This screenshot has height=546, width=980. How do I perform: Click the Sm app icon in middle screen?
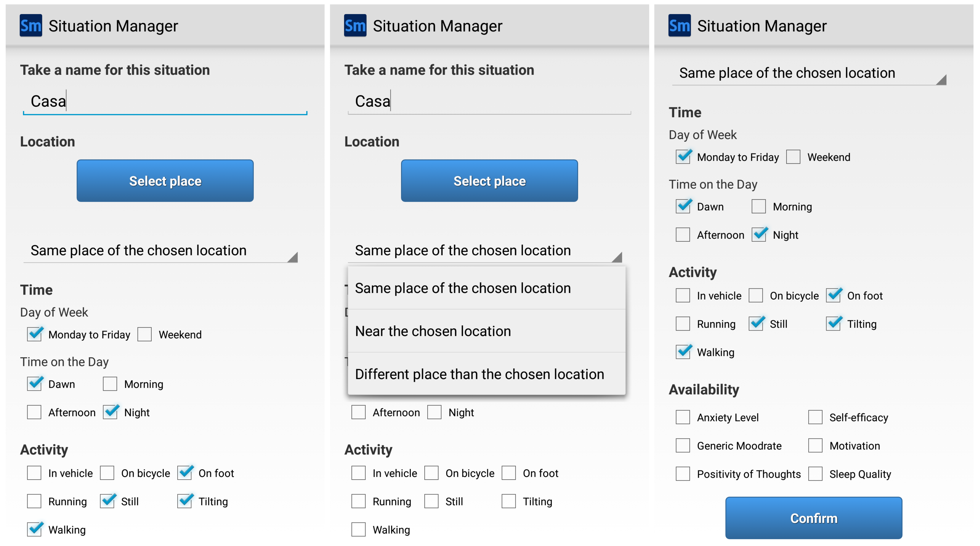[355, 25]
